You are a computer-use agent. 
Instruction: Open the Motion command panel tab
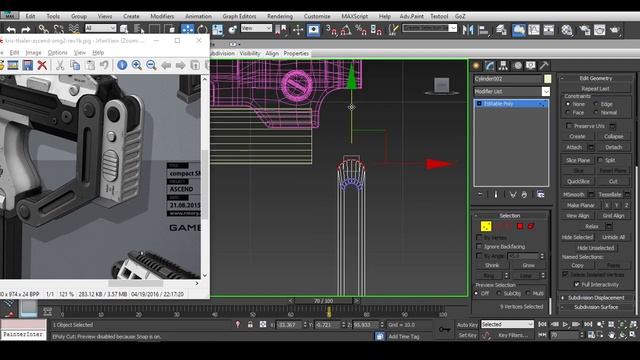[x=518, y=66]
